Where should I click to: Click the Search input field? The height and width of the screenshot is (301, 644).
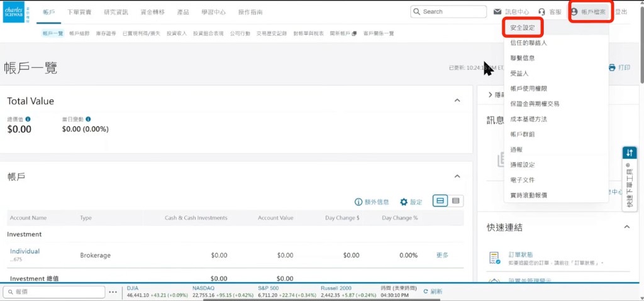[x=448, y=11]
